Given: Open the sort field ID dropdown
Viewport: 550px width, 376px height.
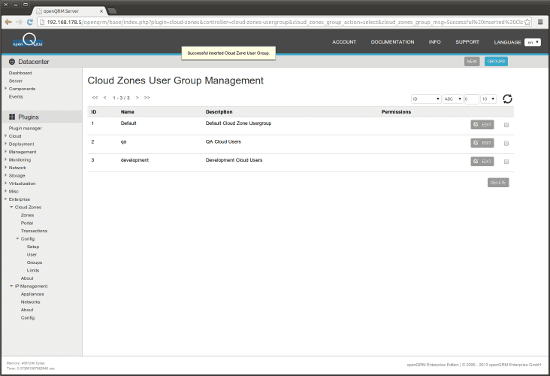Looking at the screenshot, I should coord(426,99).
